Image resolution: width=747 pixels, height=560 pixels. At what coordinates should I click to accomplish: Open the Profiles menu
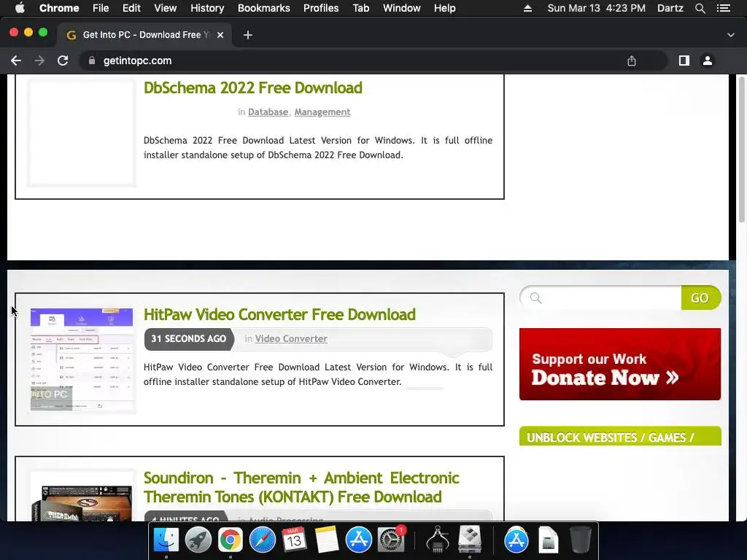(321, 8)
